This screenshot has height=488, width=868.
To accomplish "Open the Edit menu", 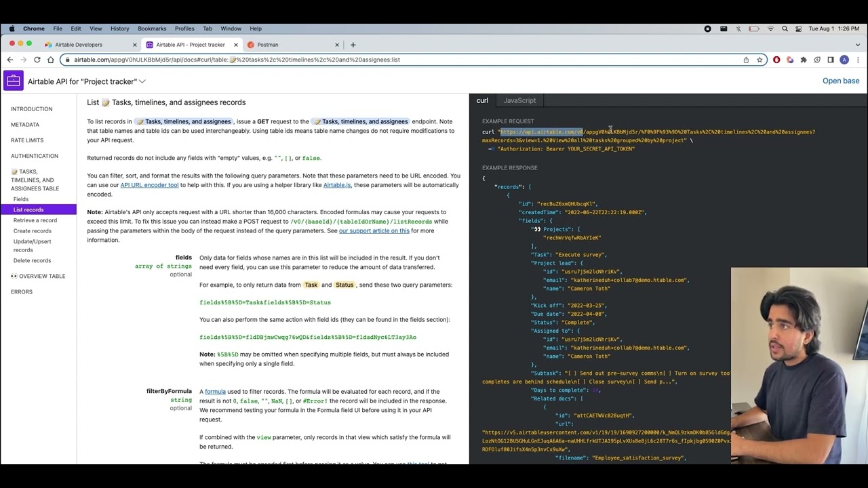I will click(x=76, y=28).
